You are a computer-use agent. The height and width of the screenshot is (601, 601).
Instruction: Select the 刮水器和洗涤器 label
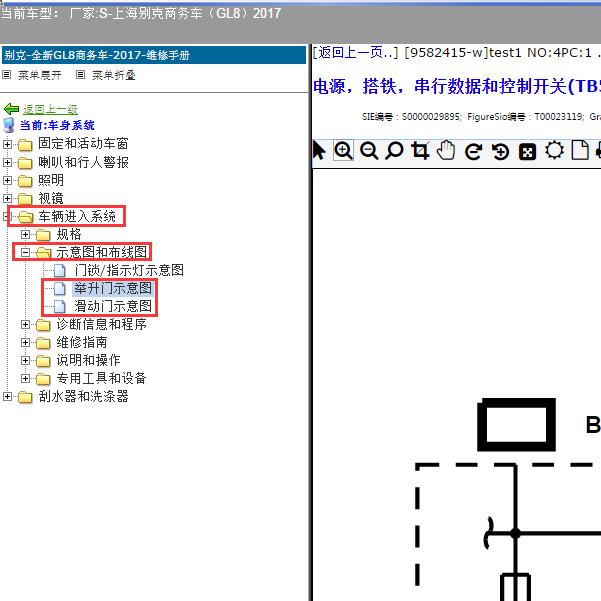pos(83,396)
